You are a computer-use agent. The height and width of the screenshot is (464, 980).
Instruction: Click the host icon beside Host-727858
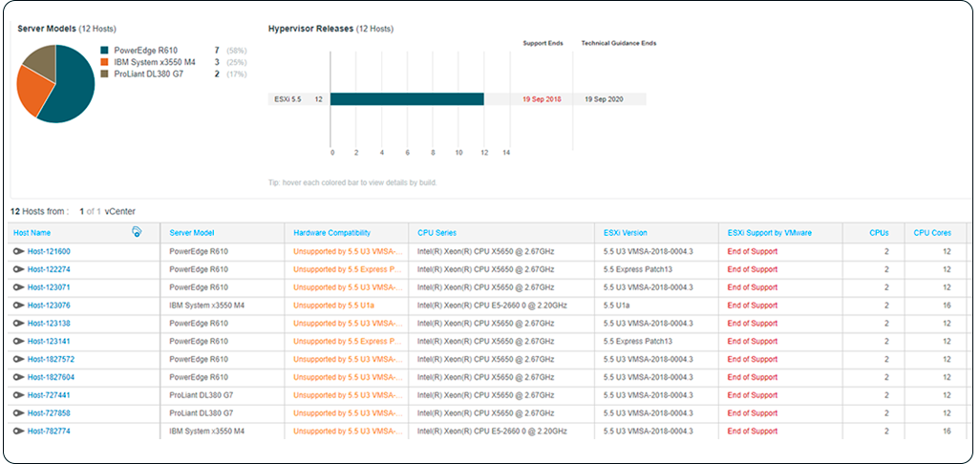(x=19, y=413)
